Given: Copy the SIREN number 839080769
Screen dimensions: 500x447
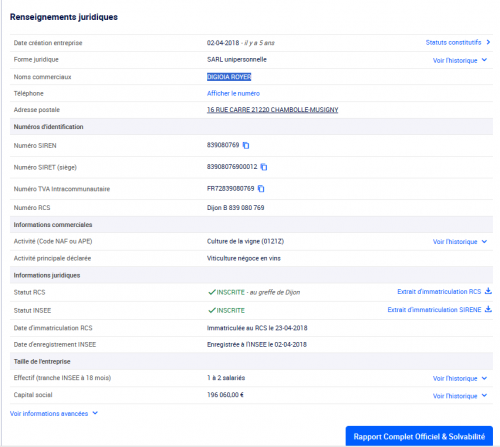Looking at the screenshot, I should click(246, 145).
